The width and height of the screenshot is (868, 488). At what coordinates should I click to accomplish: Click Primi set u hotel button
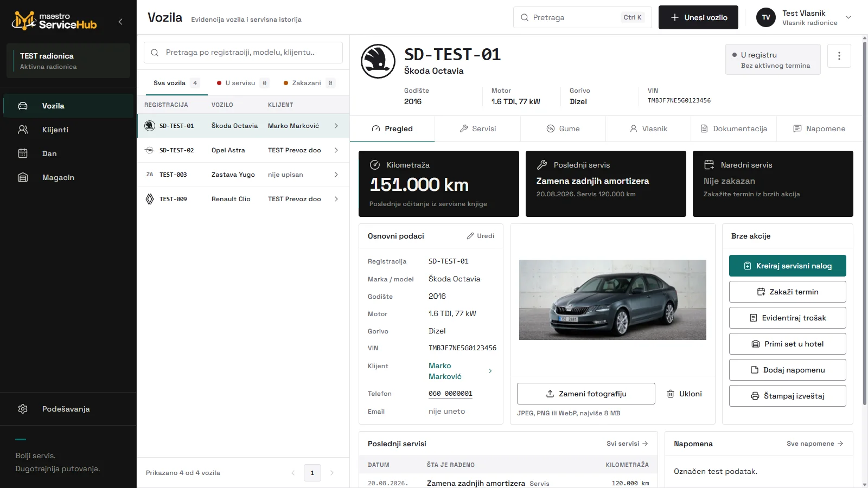[788, 344]
